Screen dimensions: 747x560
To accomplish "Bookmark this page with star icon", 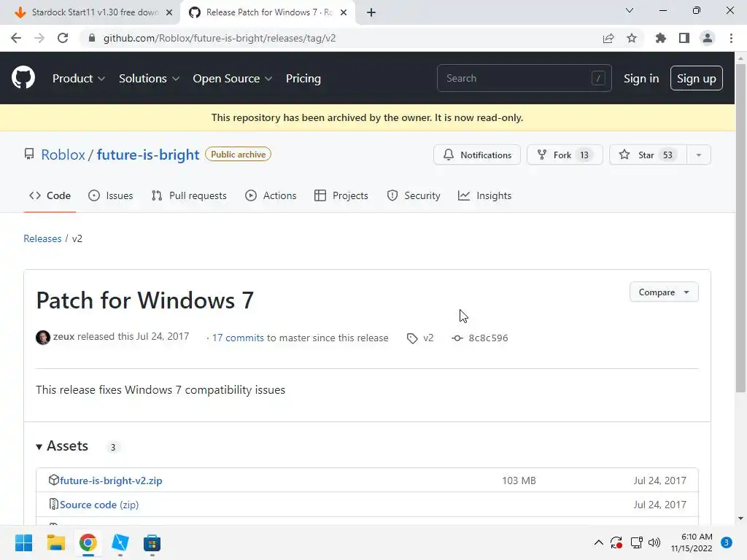I will point(632,38).
